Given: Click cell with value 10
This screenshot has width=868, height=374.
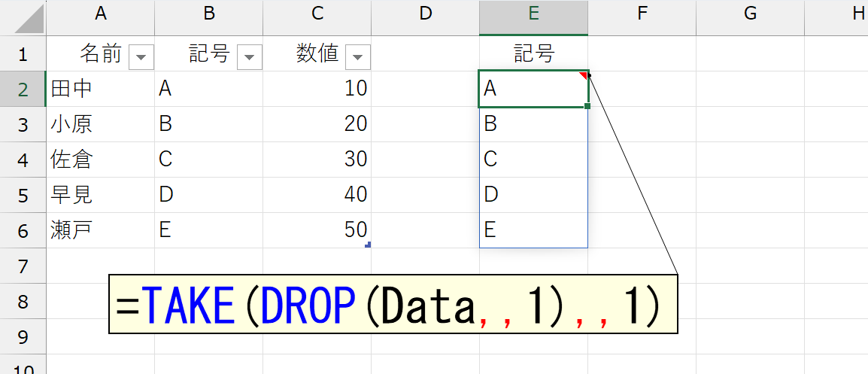Looking at the screenshot, I should pyautogui.click(x=317, y=90).
